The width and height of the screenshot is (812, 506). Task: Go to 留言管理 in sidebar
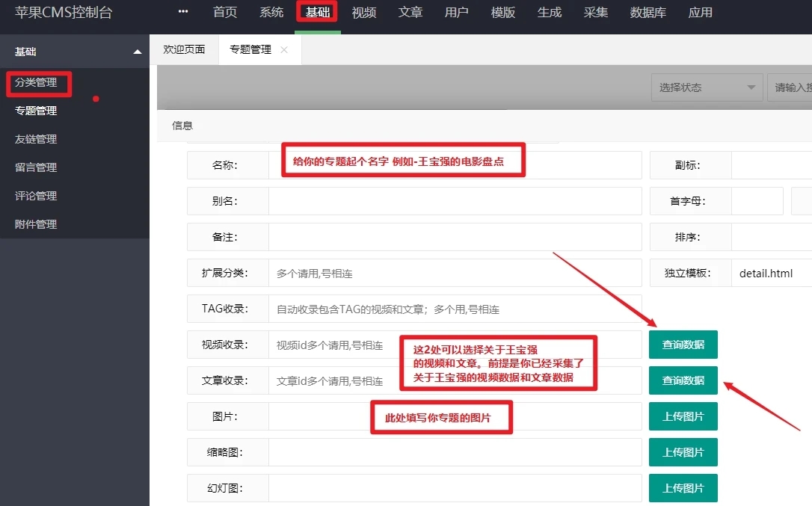[x=36, y=167]
